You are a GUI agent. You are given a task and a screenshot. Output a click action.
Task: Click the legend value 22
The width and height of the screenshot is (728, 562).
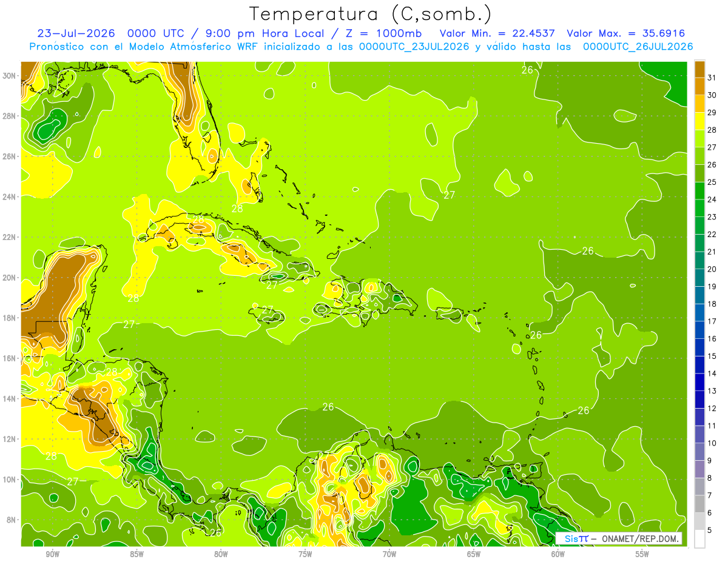point(712,235)
